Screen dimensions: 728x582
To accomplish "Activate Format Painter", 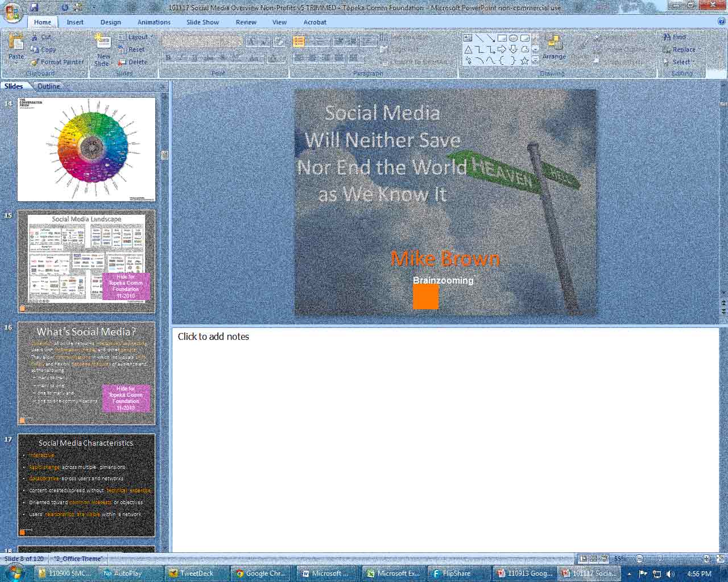I will coord(57,62).
